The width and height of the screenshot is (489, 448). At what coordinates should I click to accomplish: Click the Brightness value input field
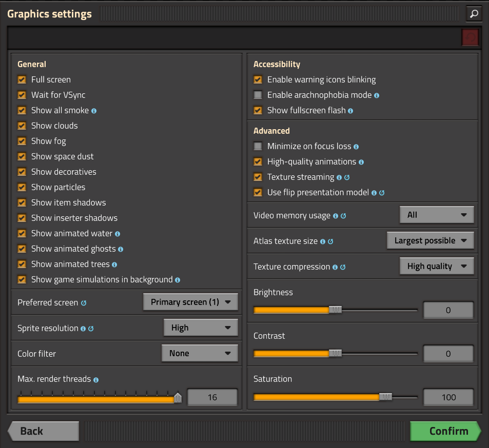tap(448, 310)
